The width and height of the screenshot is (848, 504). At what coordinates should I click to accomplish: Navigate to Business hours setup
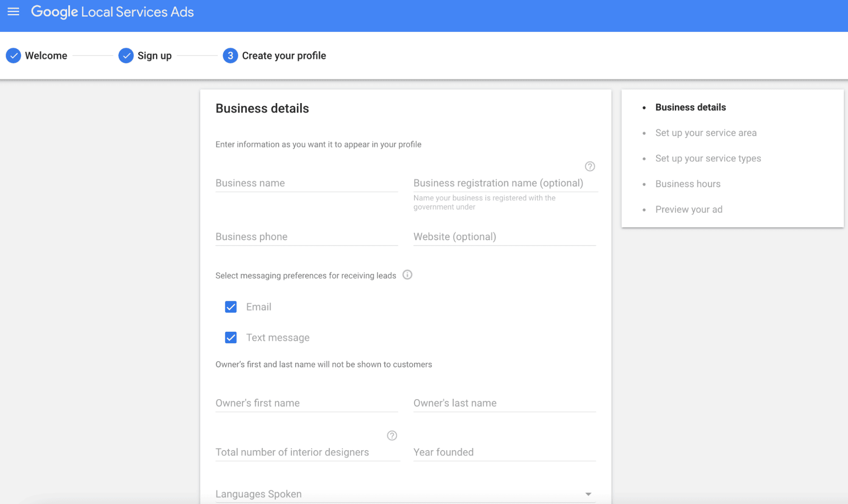click(x=687, y=184)
